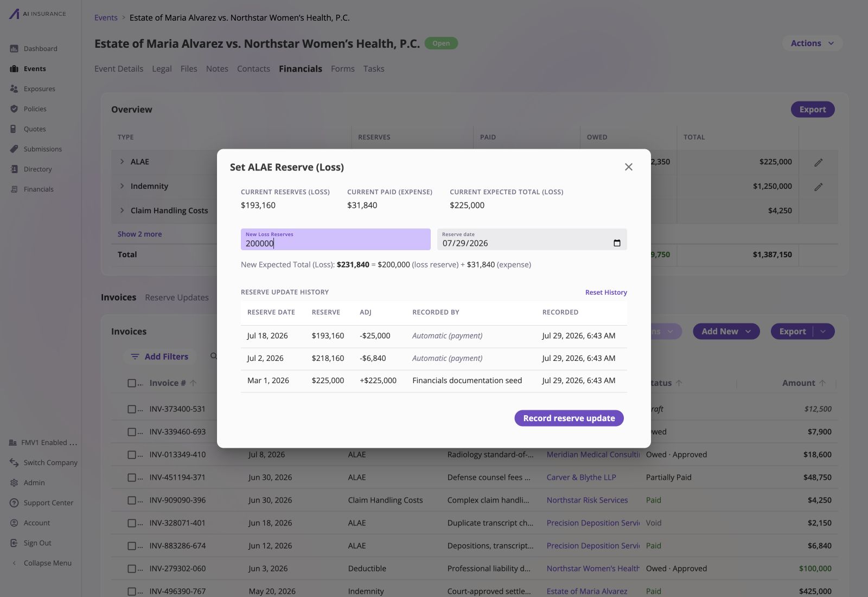Expand the Indemnity overview row
This screenshot has width=868, height=597.
coord(122,186)
